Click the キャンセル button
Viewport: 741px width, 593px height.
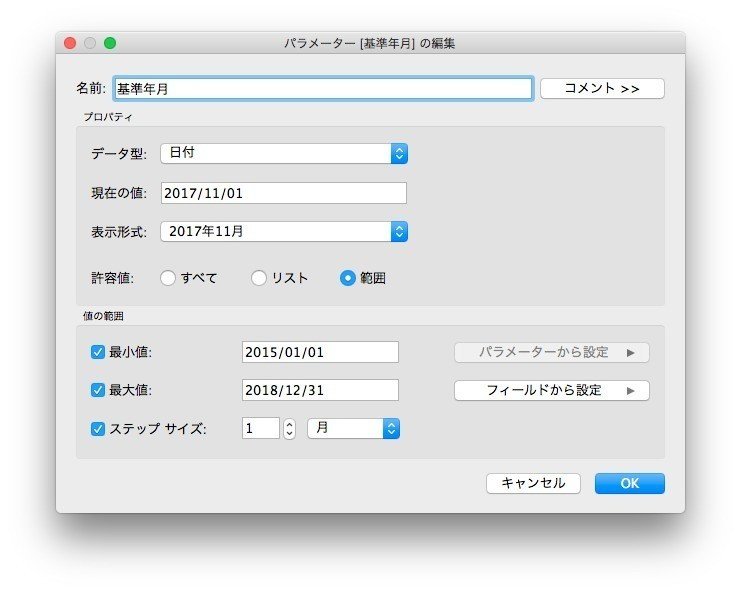(533, 483)
